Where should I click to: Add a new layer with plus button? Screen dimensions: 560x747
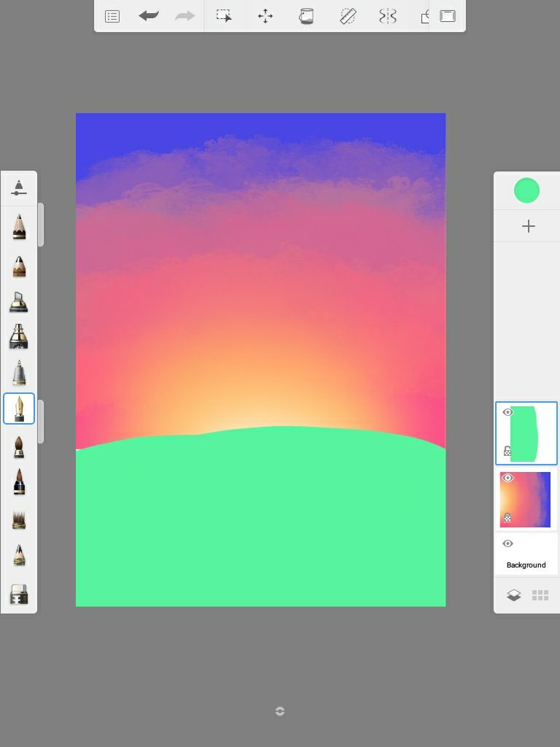(529, 226)
